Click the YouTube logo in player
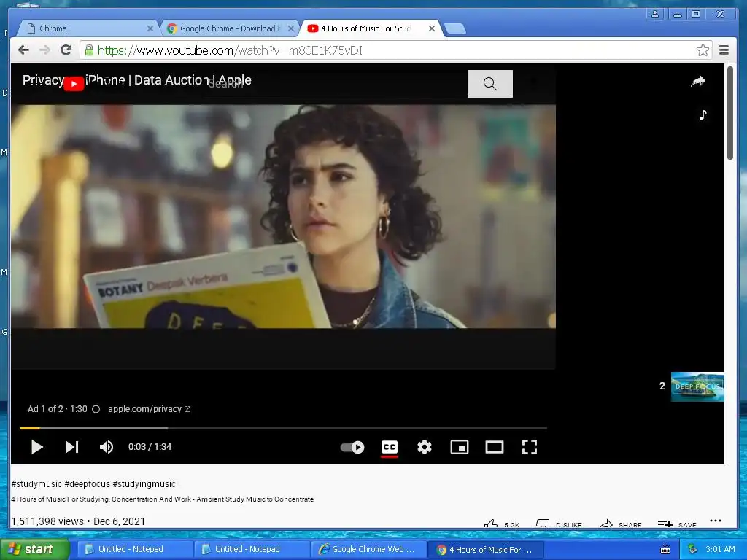Viewport: 747px width, 560px height. [x=74, y=83]
